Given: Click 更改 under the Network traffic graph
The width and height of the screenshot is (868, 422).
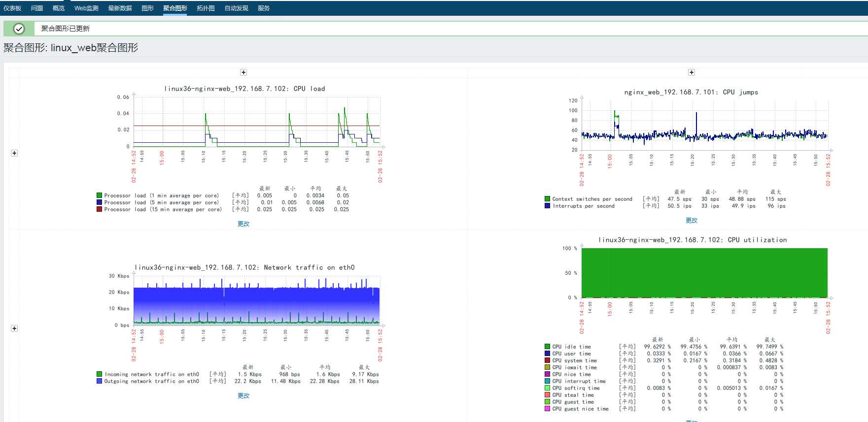Looking at the screenshot, I should point(243,395).
